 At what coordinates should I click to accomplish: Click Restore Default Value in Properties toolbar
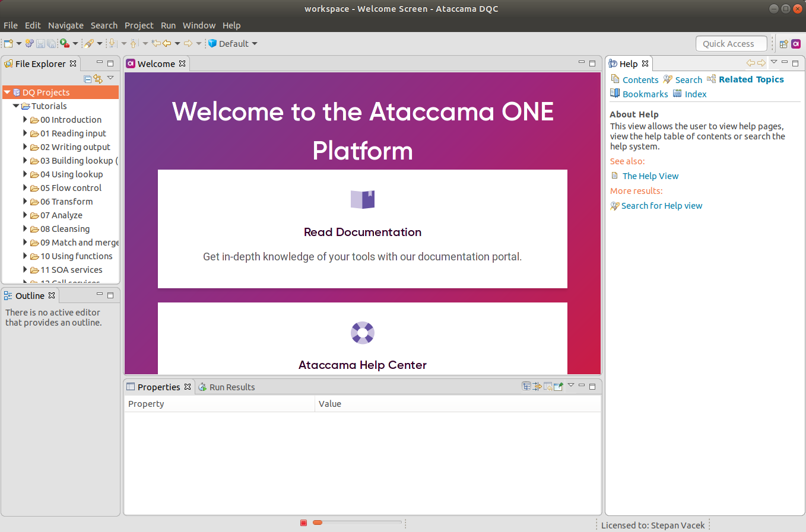[x=548, y=386]
